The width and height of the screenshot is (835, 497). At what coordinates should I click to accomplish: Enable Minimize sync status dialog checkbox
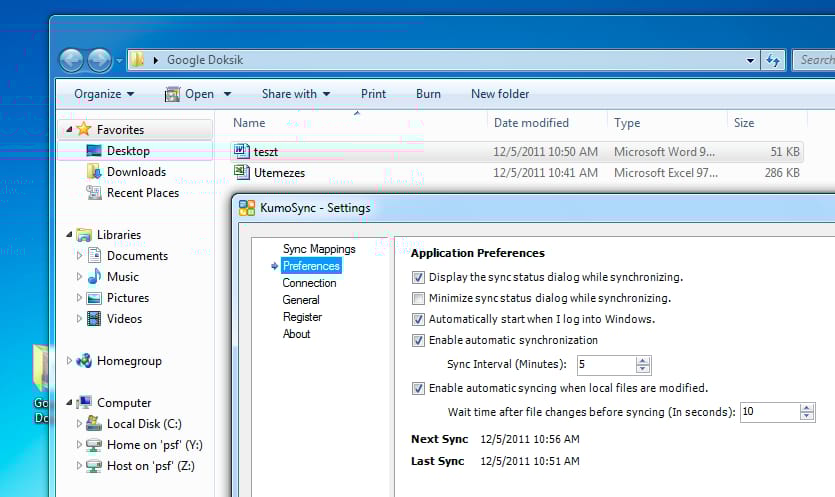[x=418, y=298]
